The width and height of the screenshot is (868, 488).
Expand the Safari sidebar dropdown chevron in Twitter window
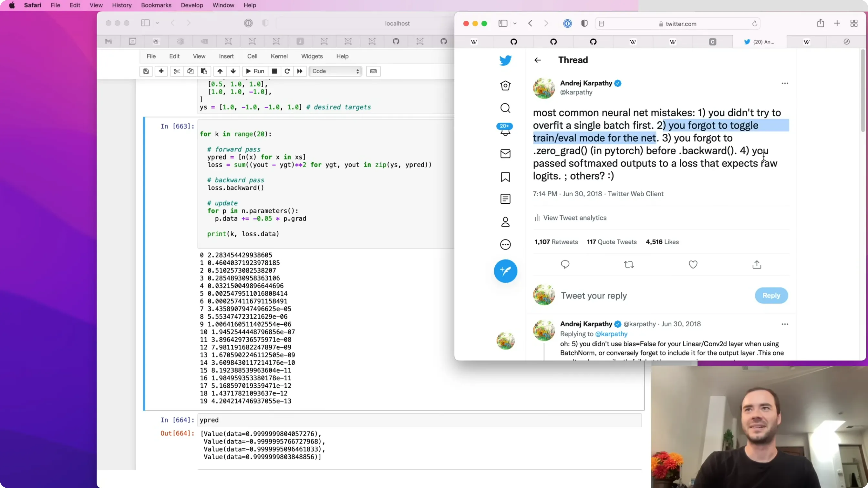515,24
